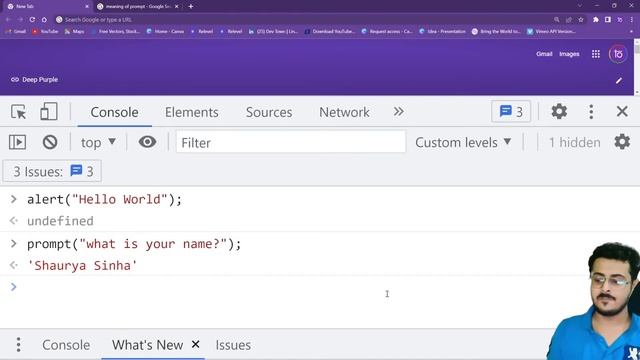This screenshot has width=640, height=360.
Task: Click the customize page pencil icon
Action: point(619,80)
